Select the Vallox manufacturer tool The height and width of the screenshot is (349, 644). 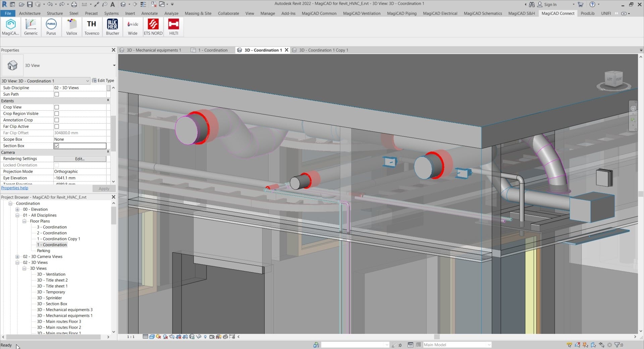coord(71,27)
